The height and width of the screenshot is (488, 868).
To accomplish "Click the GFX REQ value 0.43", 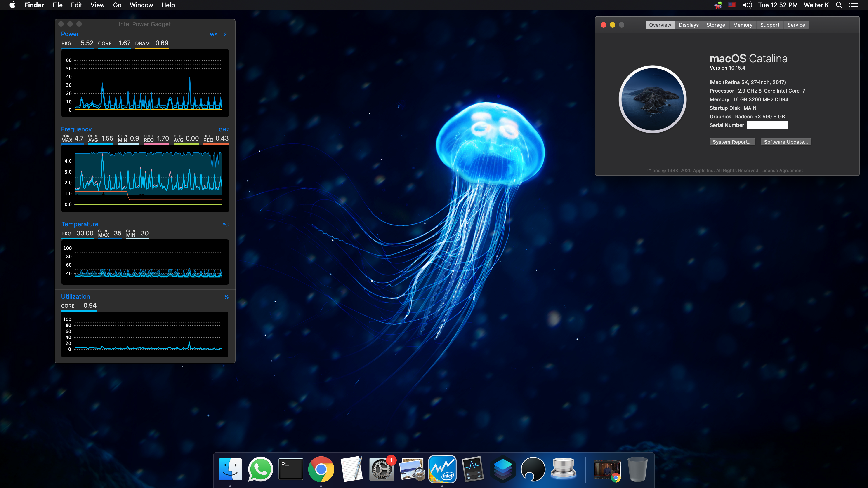I will click(x=222, y=138).
